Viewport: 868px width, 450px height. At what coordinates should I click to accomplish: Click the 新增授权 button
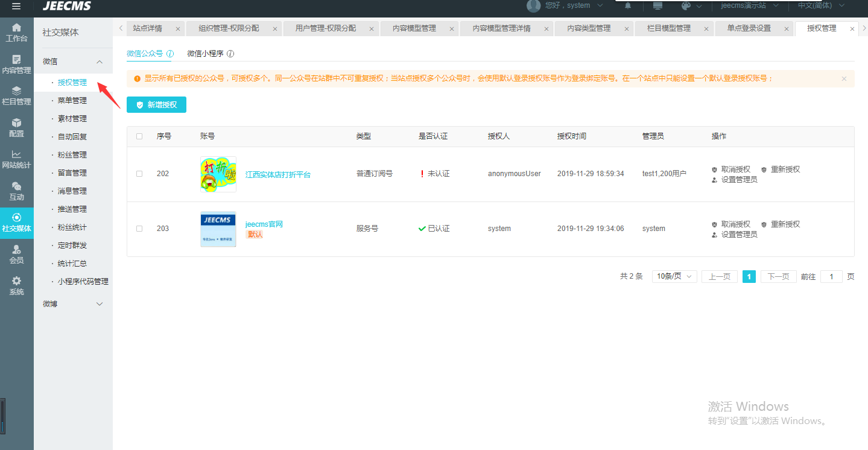156,104
